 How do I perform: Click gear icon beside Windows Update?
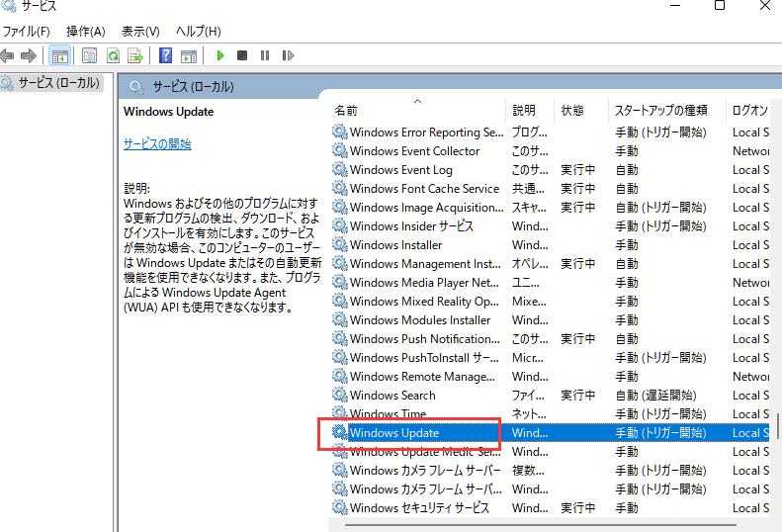340,432
